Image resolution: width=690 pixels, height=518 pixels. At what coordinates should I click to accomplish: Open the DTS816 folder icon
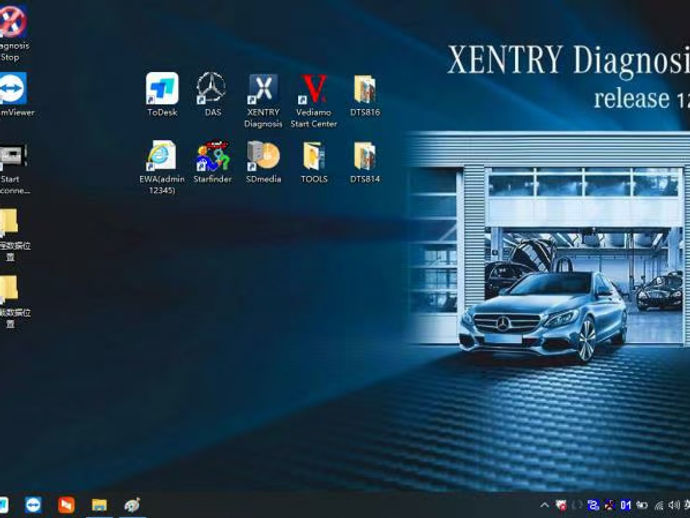(x=365, y=94)
